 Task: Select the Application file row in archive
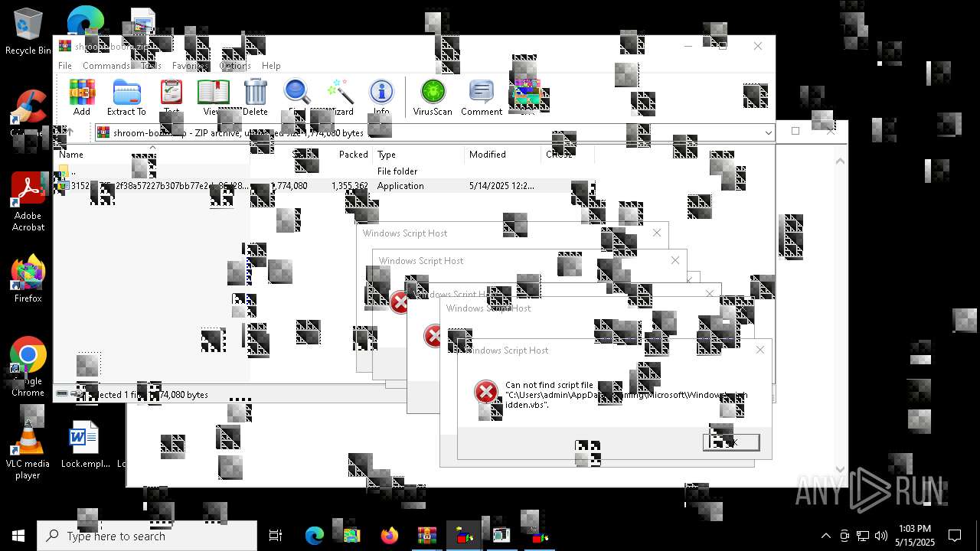(324, 186)
